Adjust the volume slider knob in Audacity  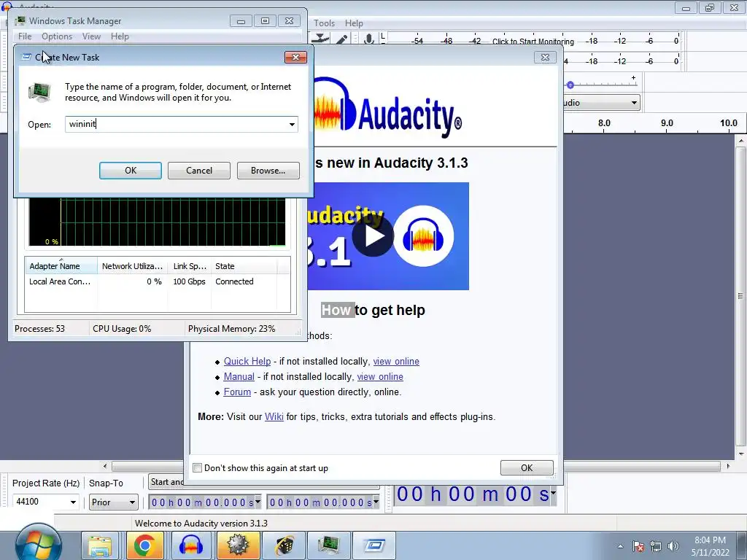click(570, 85)
